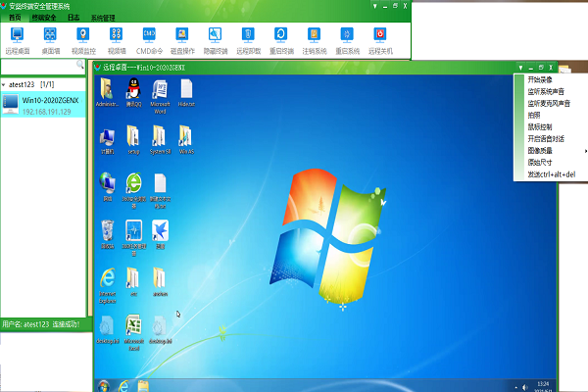Open the remote desktop window's dropdown arrow menu
The width and height of the screenshot is (588, 392).
click(520, 68)
